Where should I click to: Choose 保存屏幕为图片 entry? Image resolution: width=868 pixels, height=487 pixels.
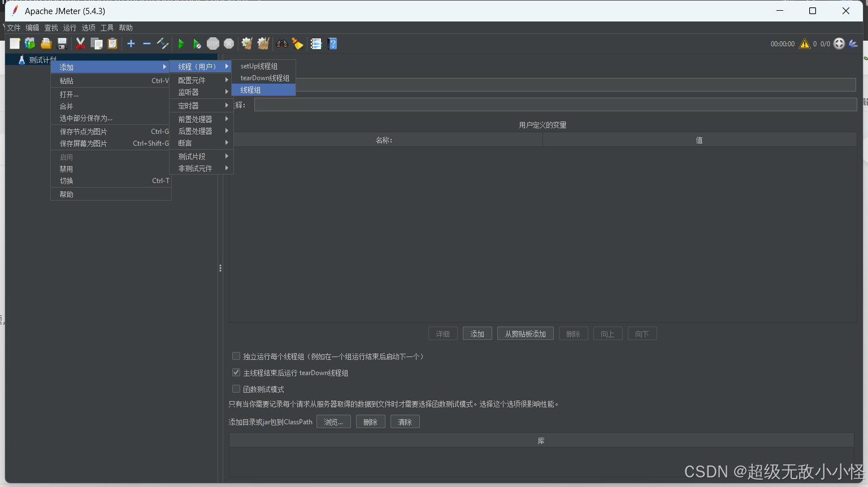coord(111,144)
